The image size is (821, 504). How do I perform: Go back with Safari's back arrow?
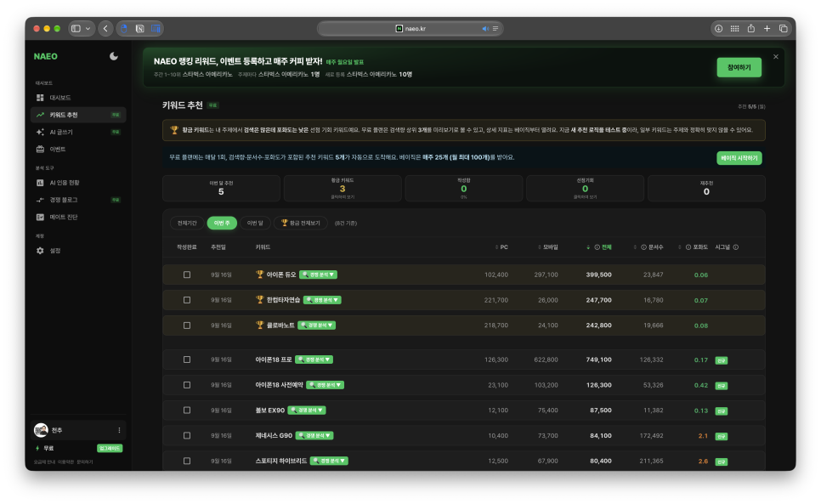(x=105, y=29)
